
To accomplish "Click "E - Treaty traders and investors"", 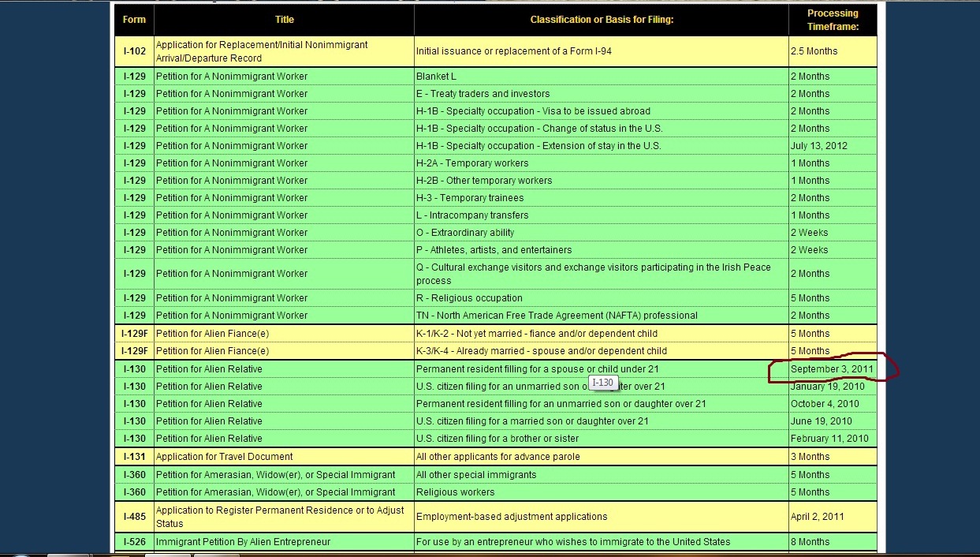I will [x=483, y=94].
